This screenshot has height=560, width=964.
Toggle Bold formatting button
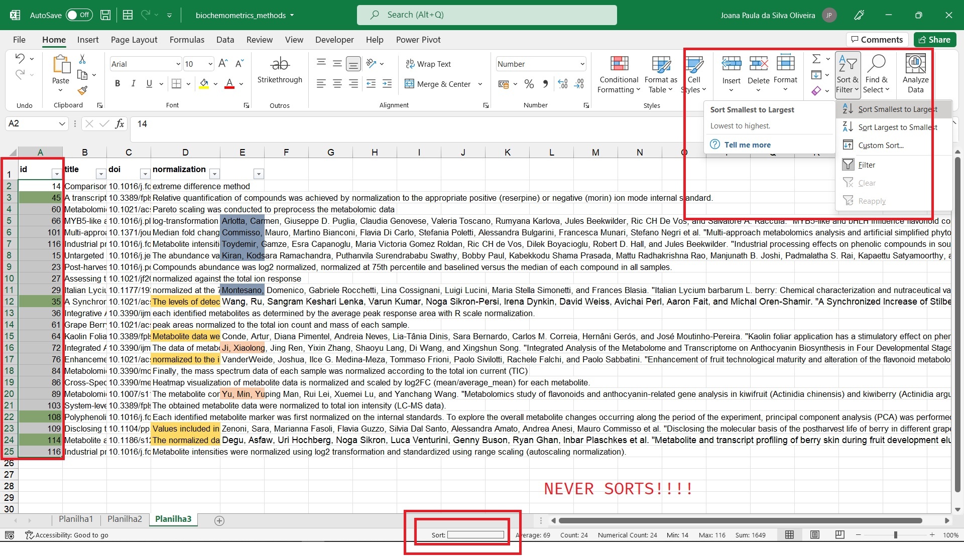[117, 84]
